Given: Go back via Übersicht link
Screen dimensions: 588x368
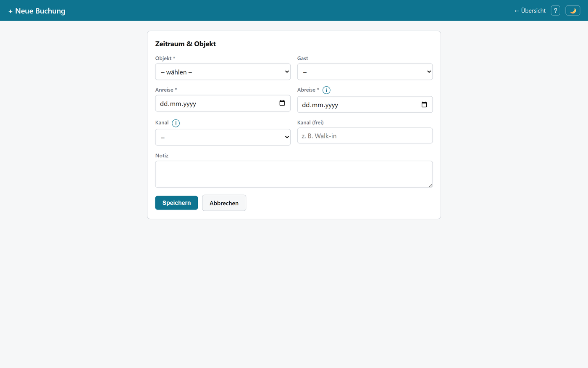Looking at the screenshot, I should click(x=530, y=11).
